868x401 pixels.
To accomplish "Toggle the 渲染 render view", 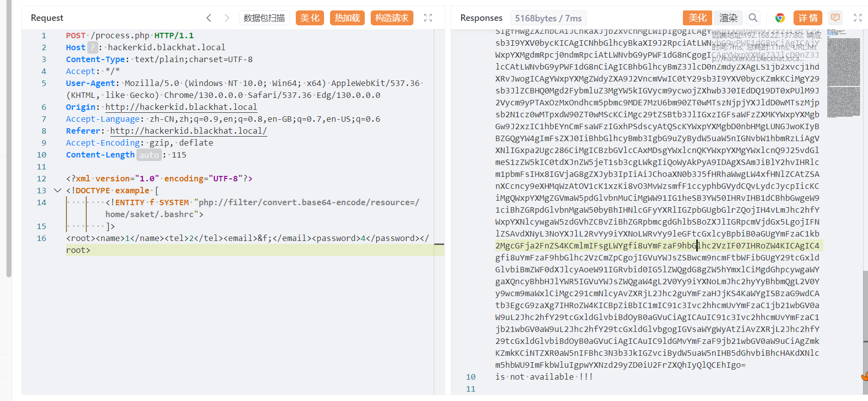I will (729, 18).
